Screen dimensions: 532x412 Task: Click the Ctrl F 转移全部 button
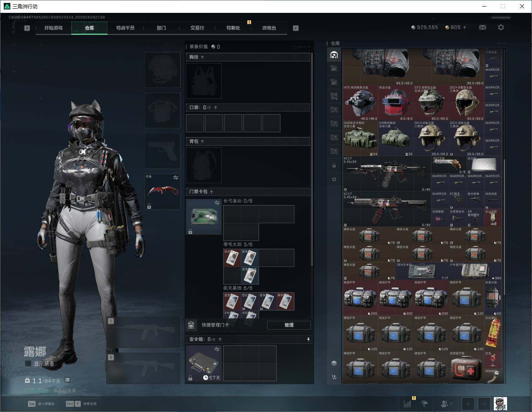[x=81, y=404]
